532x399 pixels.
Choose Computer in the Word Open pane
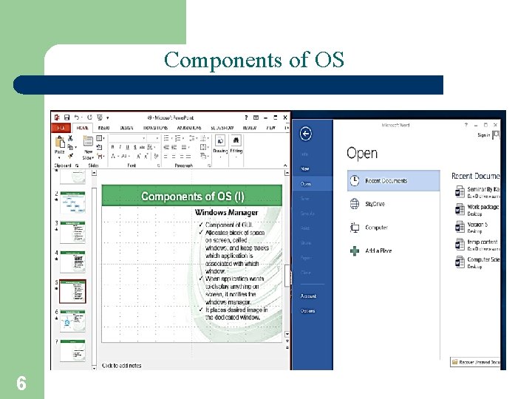tap(369, 228)
